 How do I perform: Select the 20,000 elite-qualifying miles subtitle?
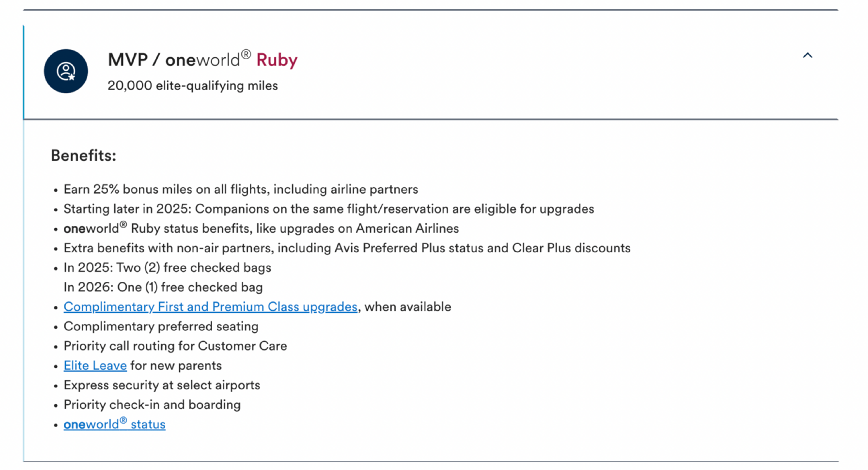coord(193,86)
